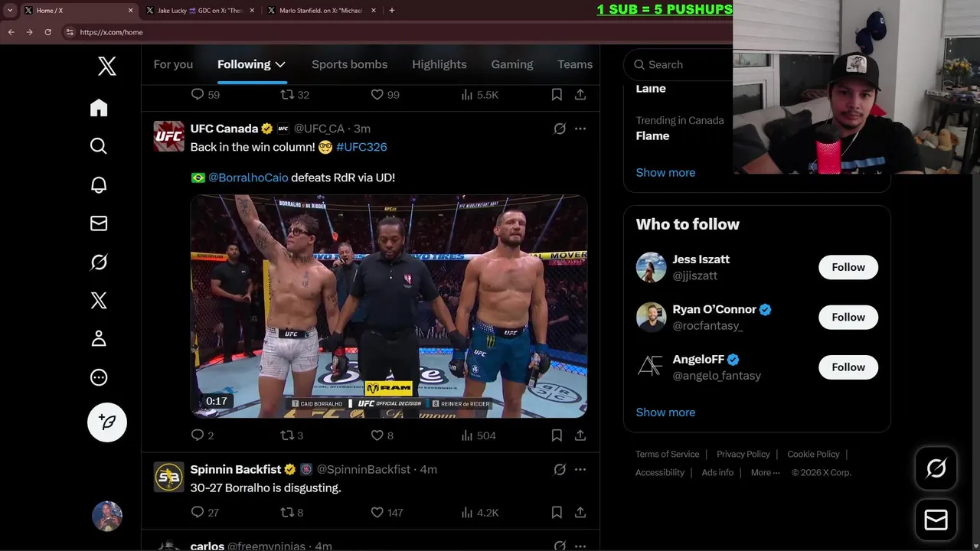Open Profile in the sidebar
Screen dimensions: 980x551
tap(99, 338)
